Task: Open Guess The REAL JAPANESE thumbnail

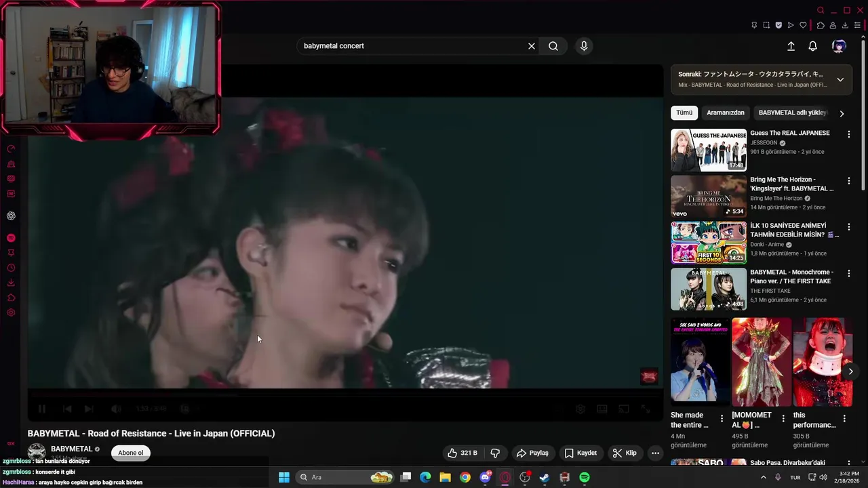Action: coord(709,150)
